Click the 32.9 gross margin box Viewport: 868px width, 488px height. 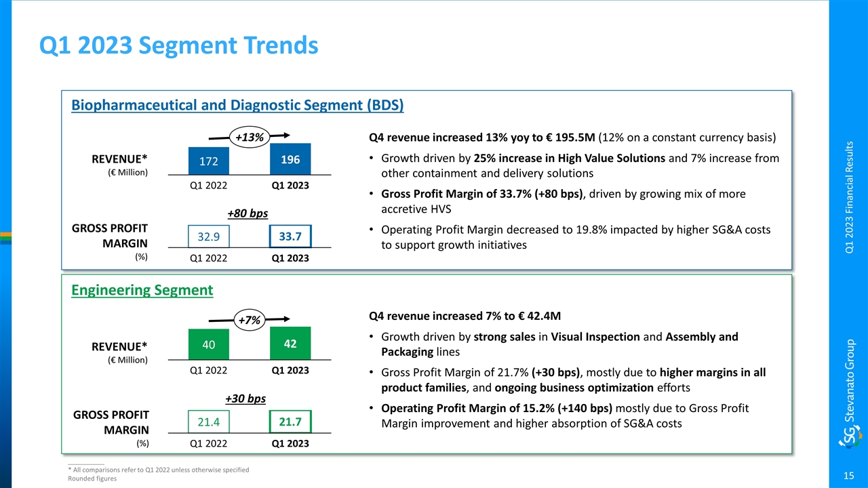pyautogui.click(x=209, y=236)
